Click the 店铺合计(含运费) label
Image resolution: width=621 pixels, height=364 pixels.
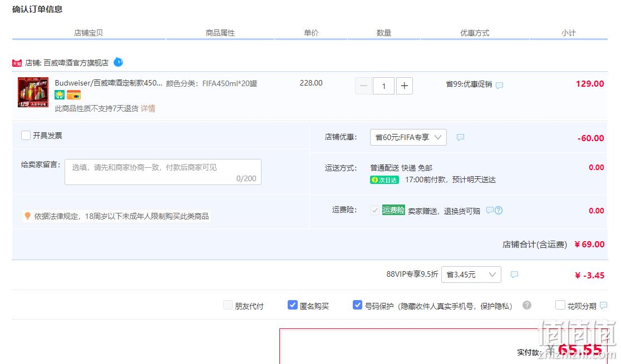click(x=535, y=245)
